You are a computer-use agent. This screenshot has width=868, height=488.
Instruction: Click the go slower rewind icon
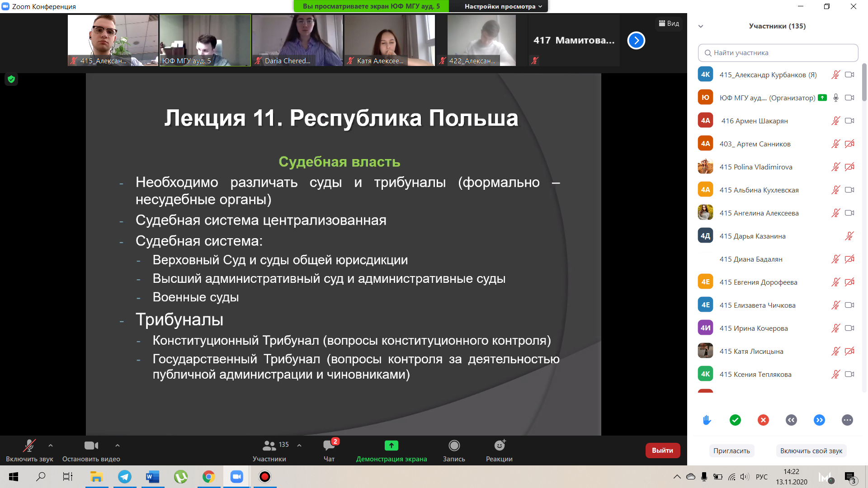pyautogui.click(x=791, y=420)
